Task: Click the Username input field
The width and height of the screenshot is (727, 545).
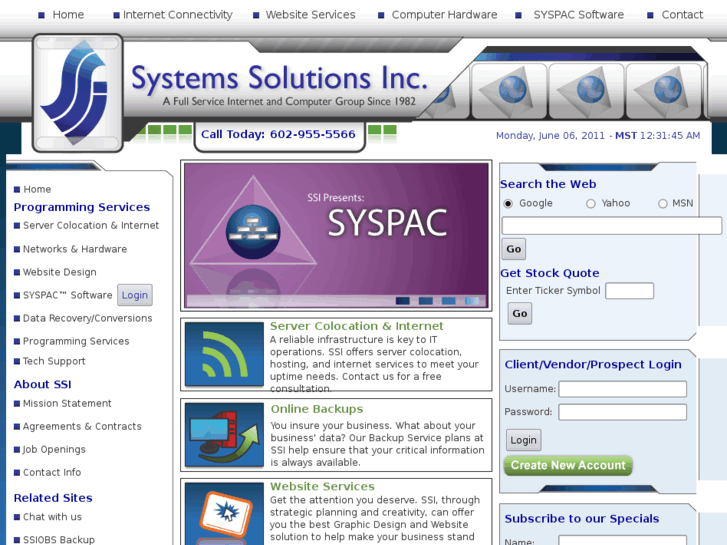Action: (622, 389)
